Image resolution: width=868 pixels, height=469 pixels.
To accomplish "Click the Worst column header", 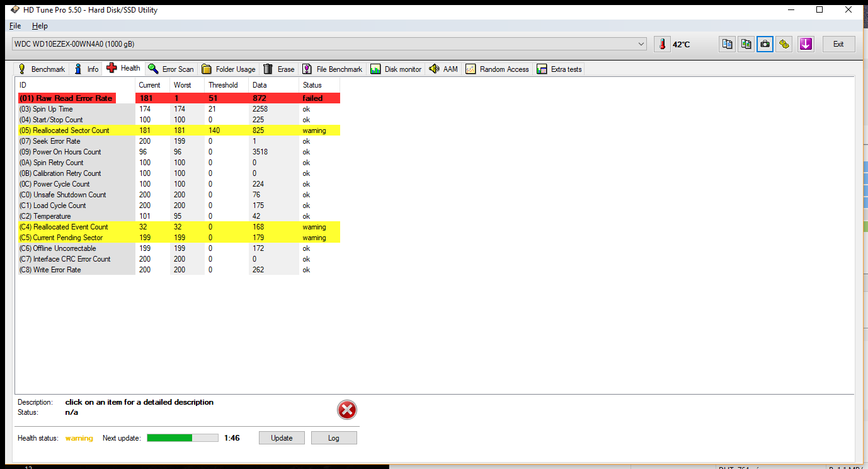I will point(187,85).
